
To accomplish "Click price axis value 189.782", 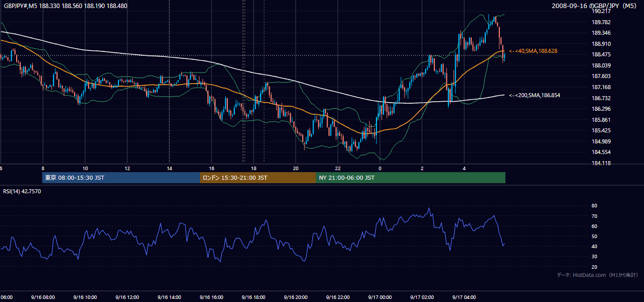I will coord(601,22).
